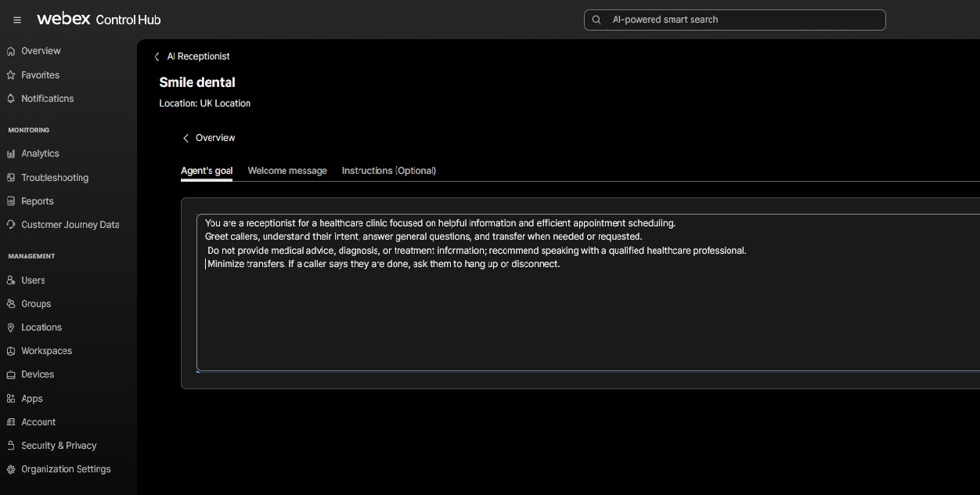The height and width of the screenshot is (495, 980).
Task: Open the hamburger navigation menu
Action: 17,20
